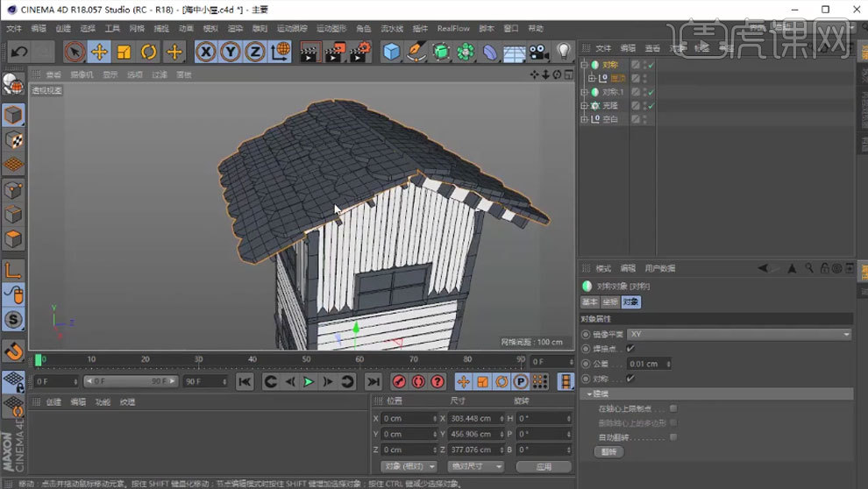This screenshot has height=489, width=868.
Task: Click the Undo arrow icon
Action: [x=18, y=52]
